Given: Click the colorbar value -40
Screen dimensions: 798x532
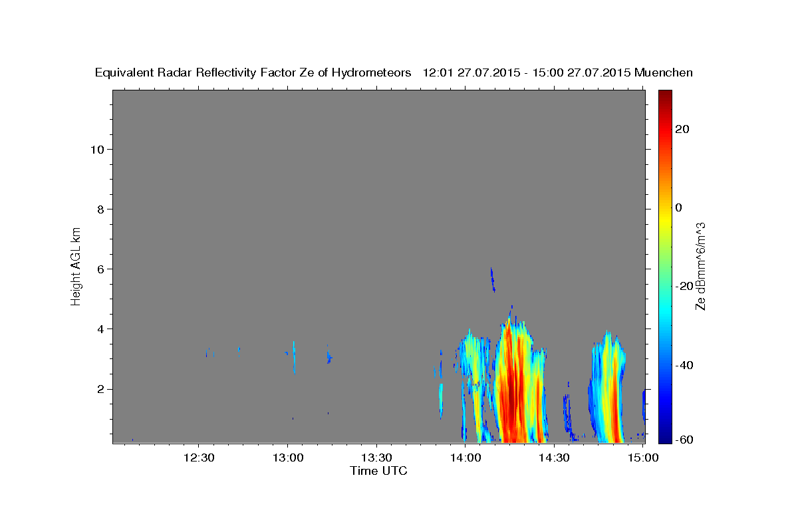Looking at the screenshot, I should coord(684,364).
